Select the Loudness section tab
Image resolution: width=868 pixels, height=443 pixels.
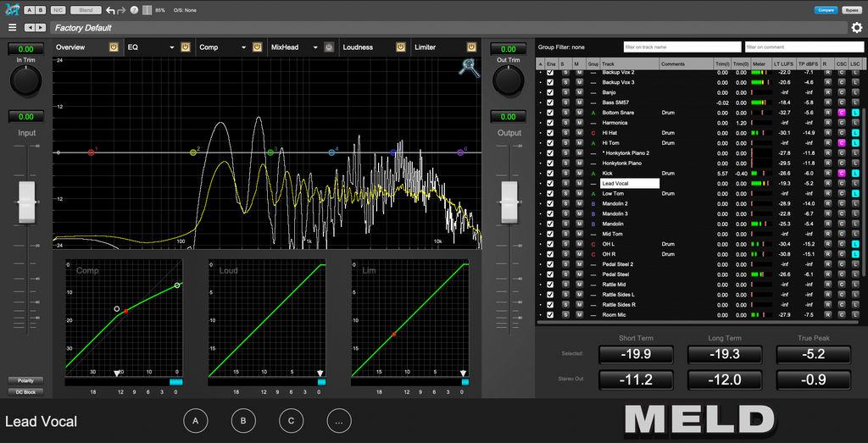358,47
